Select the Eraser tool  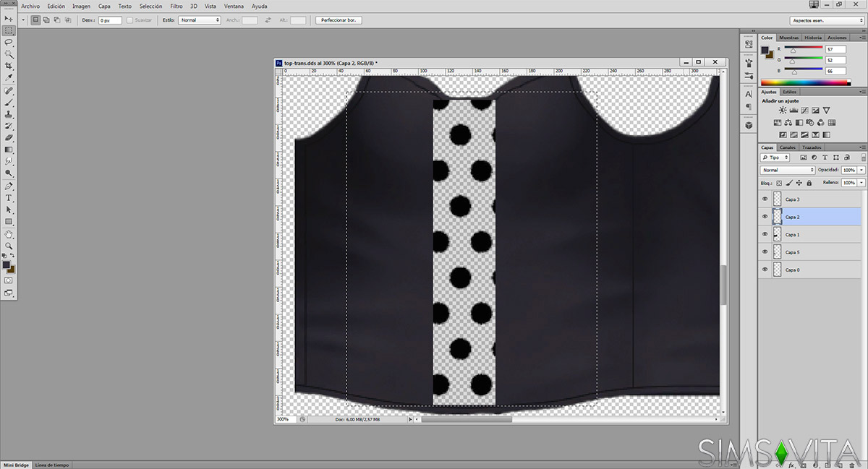9,137
